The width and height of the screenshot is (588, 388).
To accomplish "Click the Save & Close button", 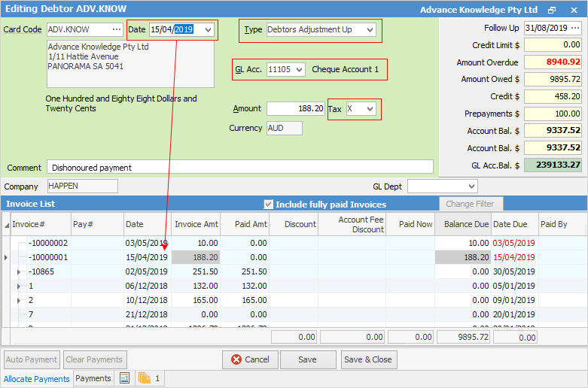I will tap(367, 359).
